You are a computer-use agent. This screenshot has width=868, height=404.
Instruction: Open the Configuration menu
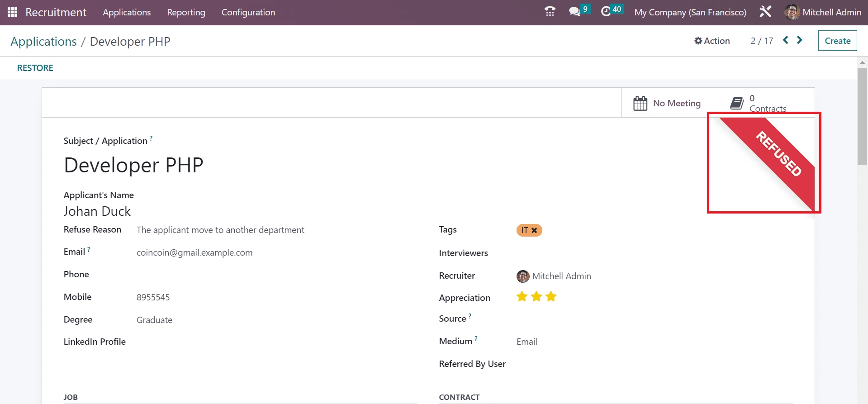click(x=248, y=12)
